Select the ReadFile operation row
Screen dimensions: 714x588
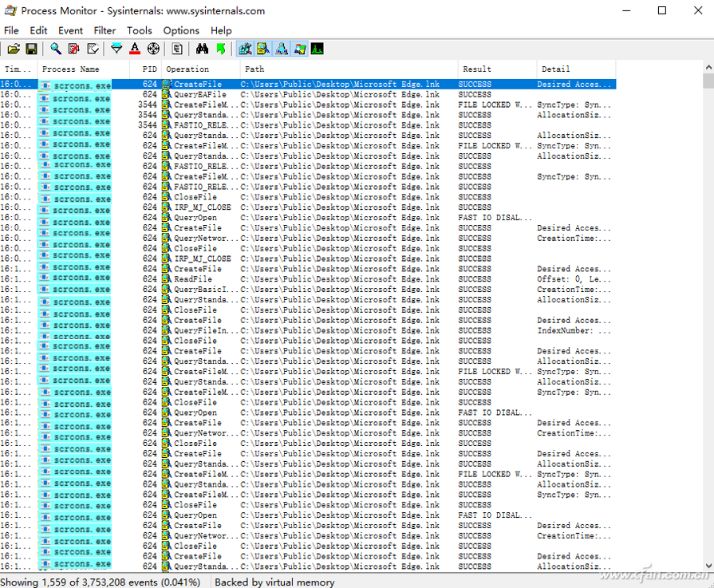click(308, 279)
